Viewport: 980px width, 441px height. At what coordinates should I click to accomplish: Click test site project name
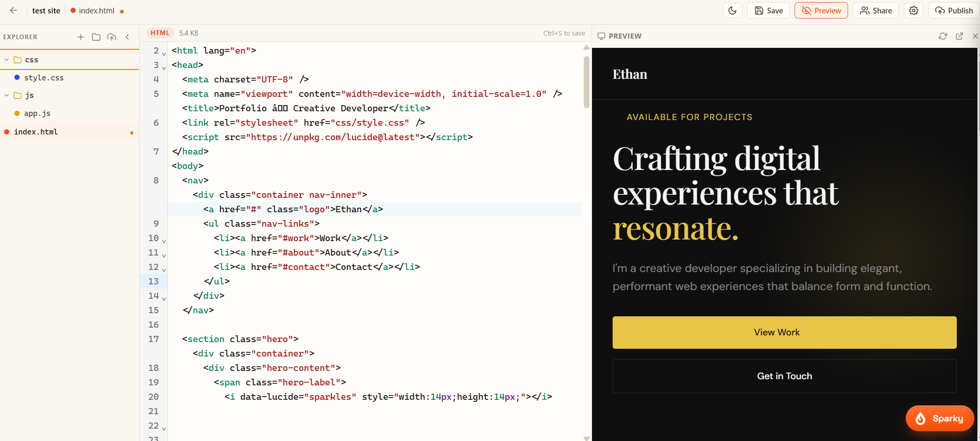46,11
